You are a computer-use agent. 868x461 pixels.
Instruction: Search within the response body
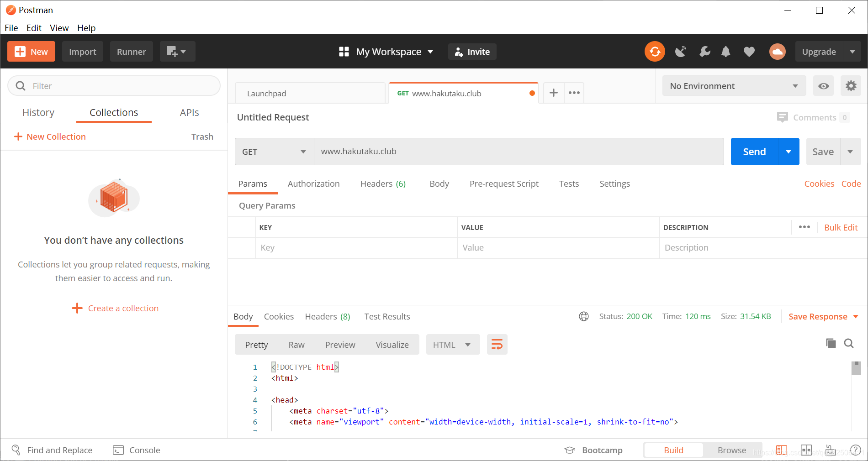[848, 343]
